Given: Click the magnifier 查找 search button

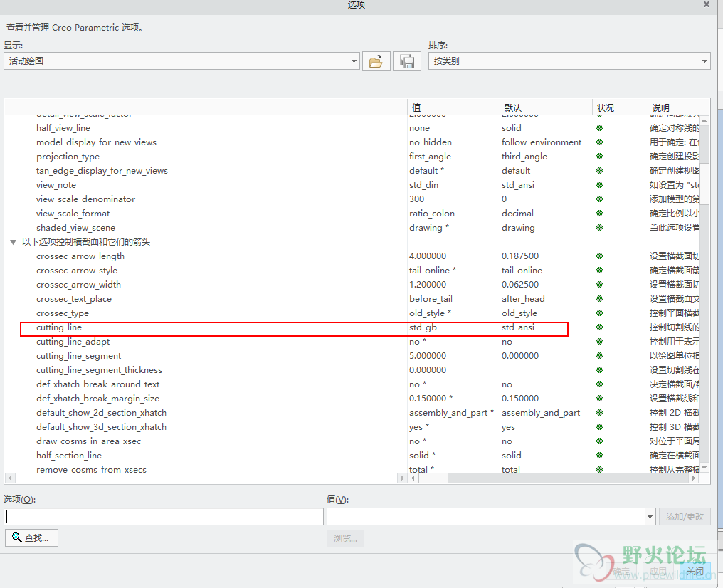Looking at the screenshot, I should [31, 537].
